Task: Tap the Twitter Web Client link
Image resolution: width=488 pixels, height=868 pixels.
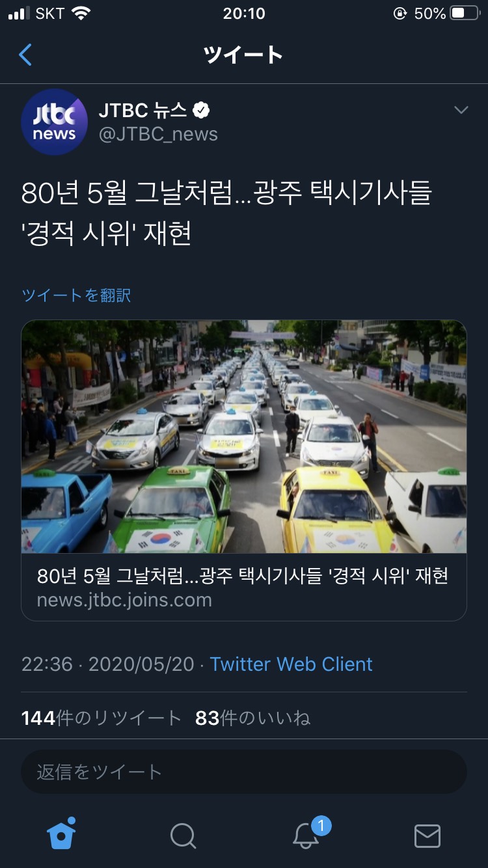Action: (291, 664)
